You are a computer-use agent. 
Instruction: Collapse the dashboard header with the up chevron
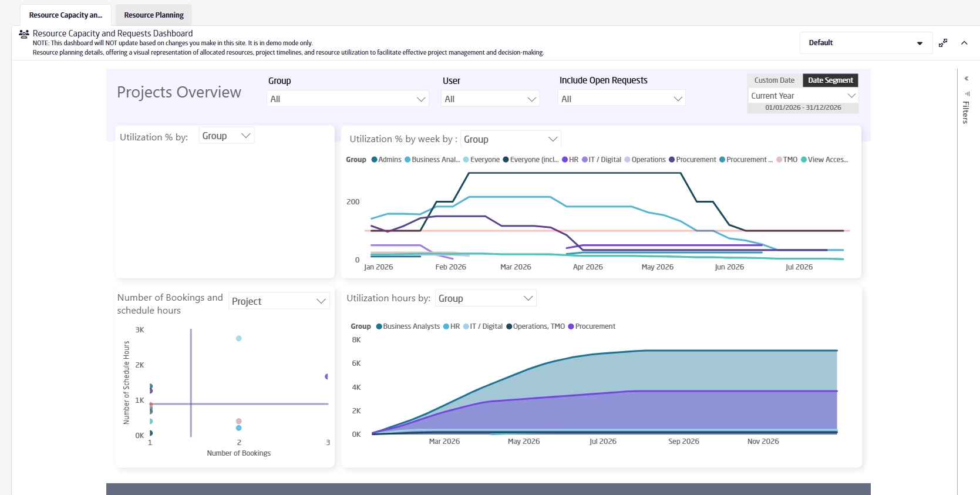pyautogui.click(x=964, y=43)
